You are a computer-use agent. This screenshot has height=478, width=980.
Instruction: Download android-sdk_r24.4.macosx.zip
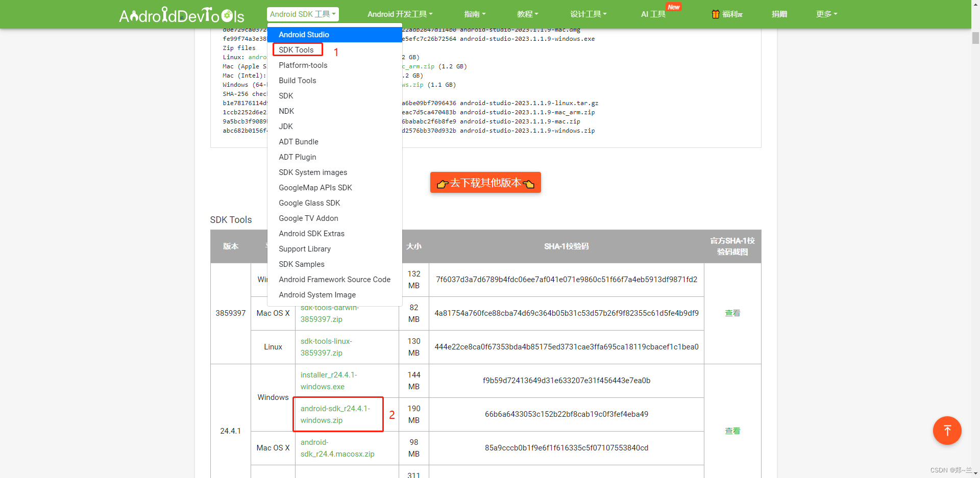(337, 448)
